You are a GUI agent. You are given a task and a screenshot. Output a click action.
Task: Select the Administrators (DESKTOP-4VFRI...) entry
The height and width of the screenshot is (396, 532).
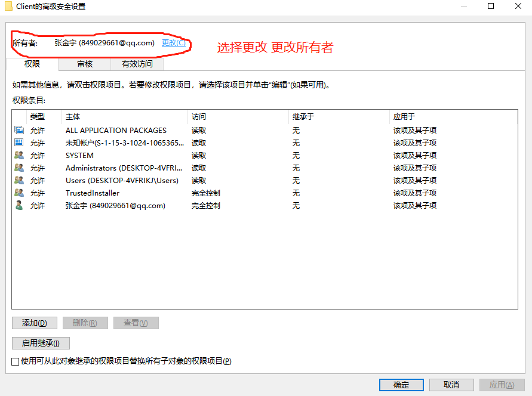point(124,168)
